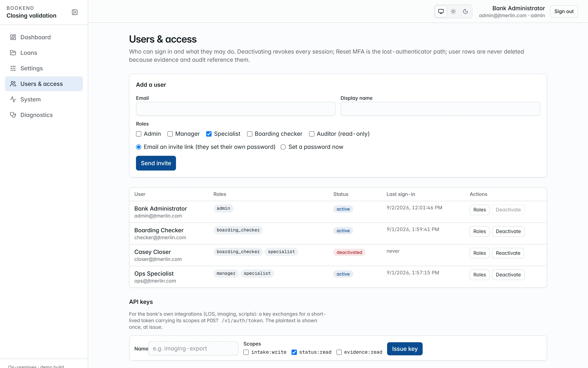
Task: Select Set a password now radio
Action: click(283, 147)
